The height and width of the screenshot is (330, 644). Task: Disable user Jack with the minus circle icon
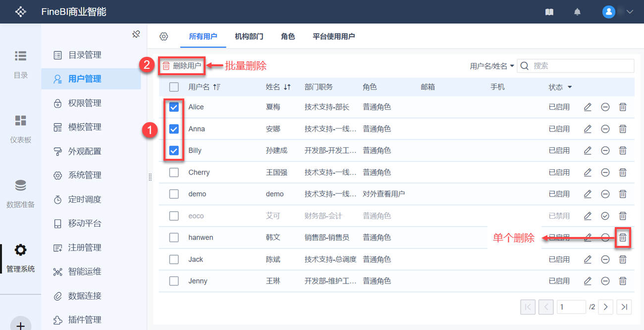click(x=605, y=259)
